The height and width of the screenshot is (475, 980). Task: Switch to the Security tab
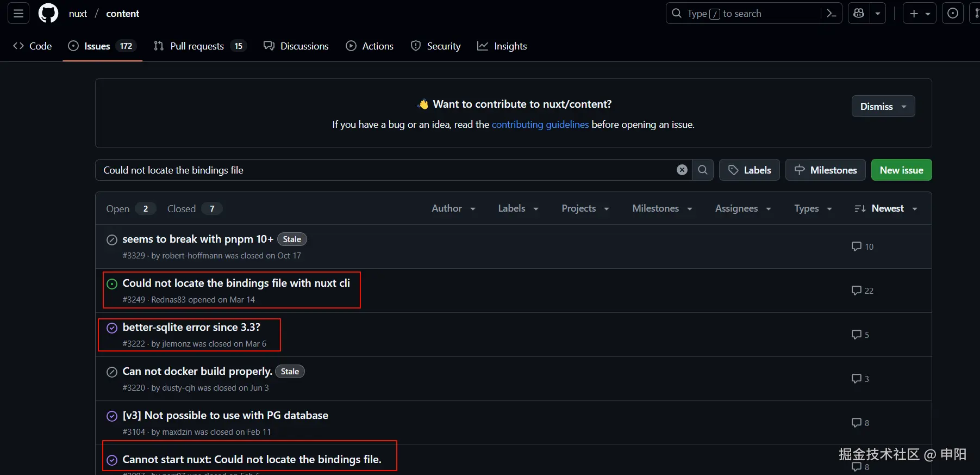(x=435, y=46)
